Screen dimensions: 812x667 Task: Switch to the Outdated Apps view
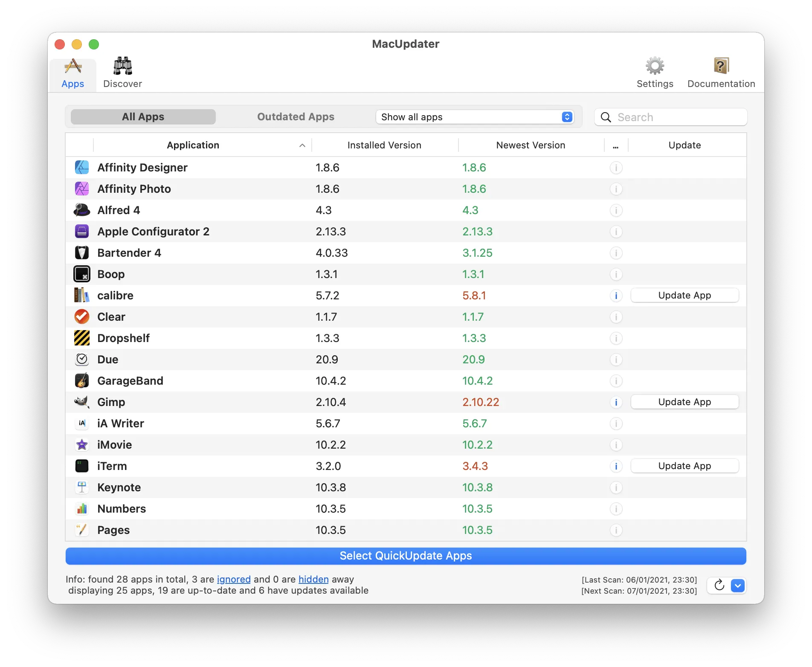[x=296, y=116]
